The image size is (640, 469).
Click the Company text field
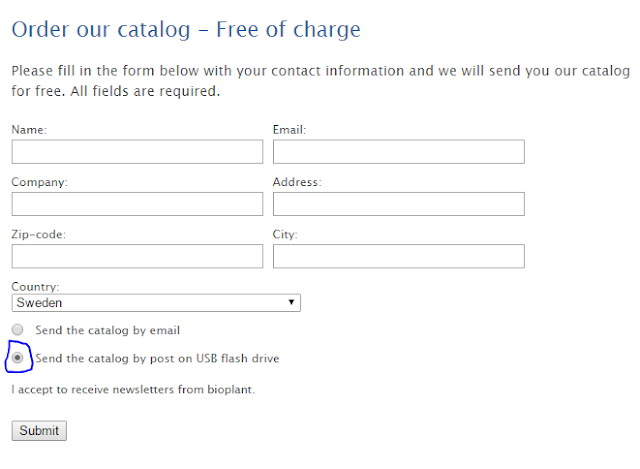pyautogui.click(x=137, y=204)
